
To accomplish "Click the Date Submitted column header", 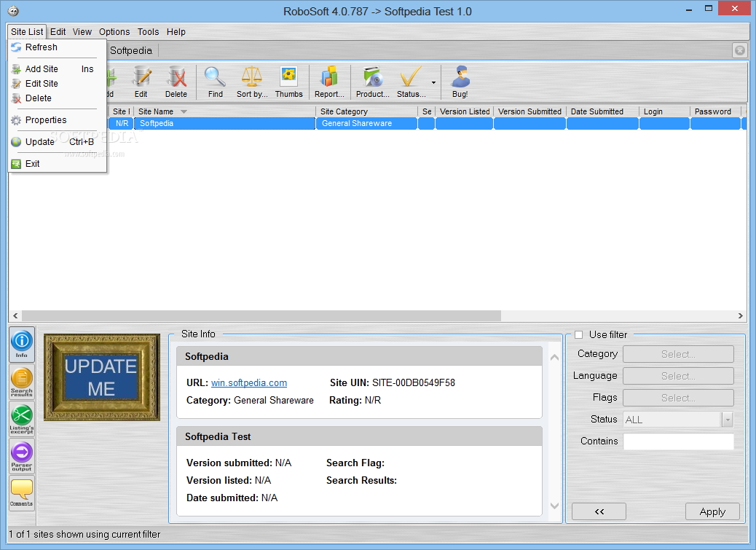I will [602, 112].
